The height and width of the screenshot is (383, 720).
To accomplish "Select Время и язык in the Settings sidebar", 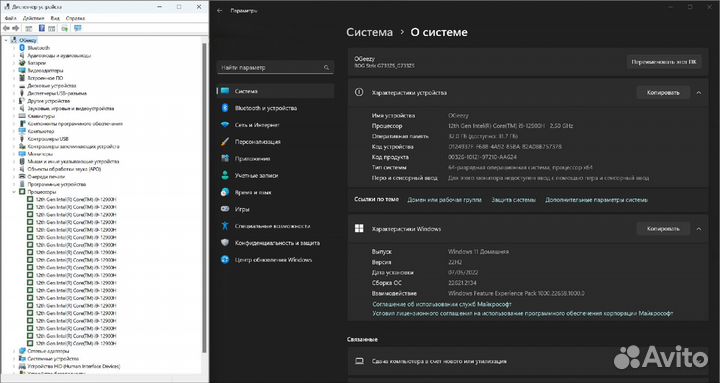I will [x=276, y=192].
